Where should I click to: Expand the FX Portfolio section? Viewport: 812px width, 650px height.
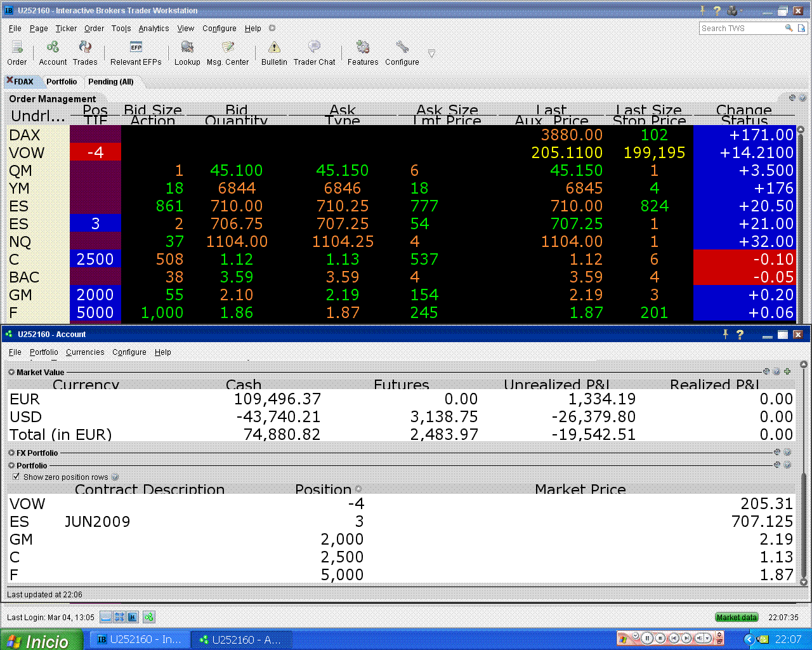11,453
